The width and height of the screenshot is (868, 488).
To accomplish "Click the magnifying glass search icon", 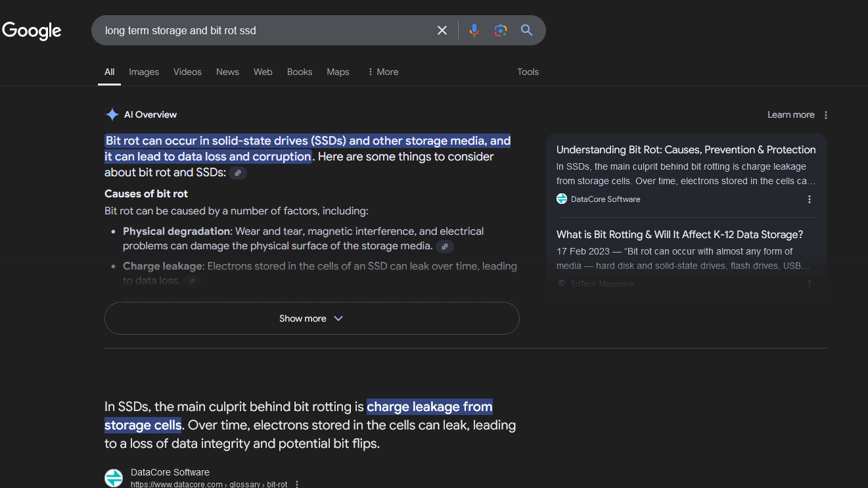I will [526, 30].
